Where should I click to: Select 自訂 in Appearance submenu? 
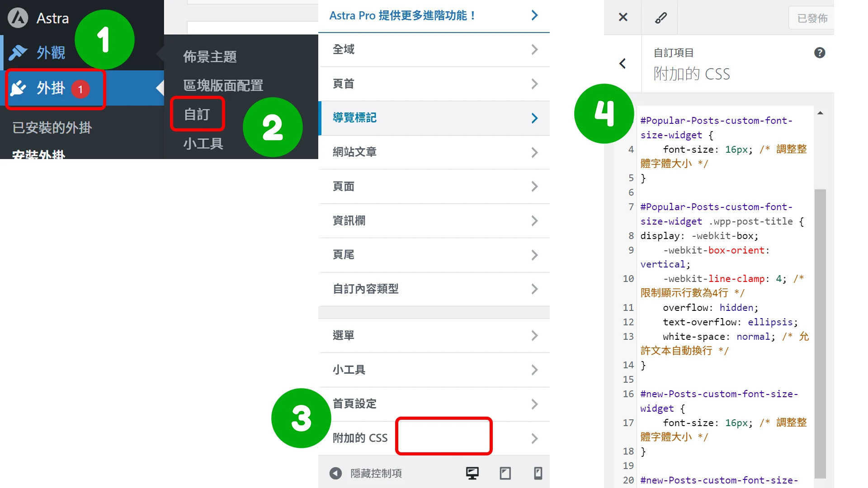(197, 114)
